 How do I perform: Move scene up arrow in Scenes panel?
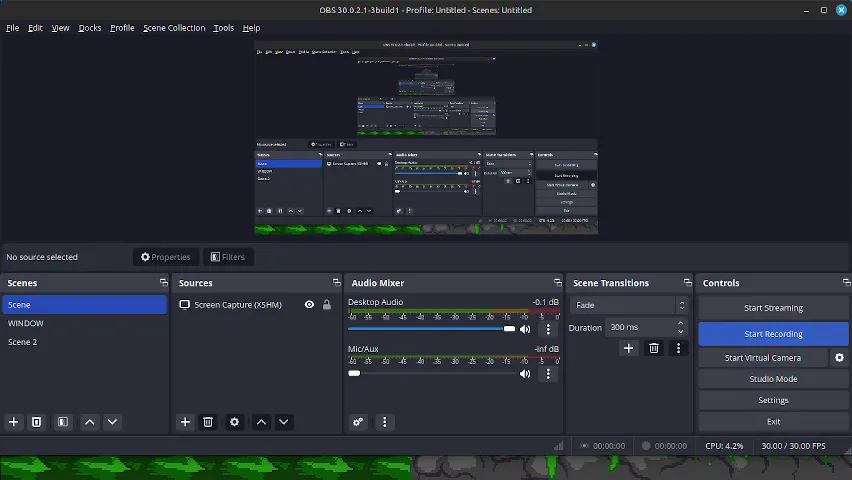[90, 422]
